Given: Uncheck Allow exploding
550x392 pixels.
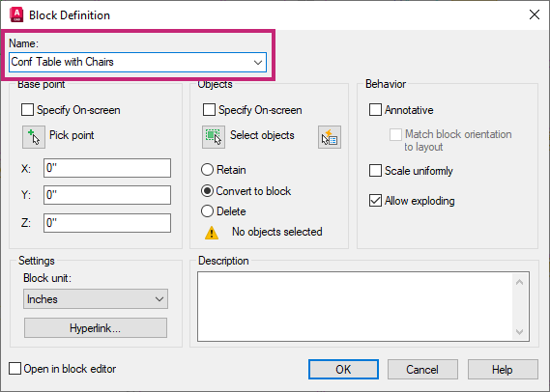Looking at the screenshot, I should point(375,201).
